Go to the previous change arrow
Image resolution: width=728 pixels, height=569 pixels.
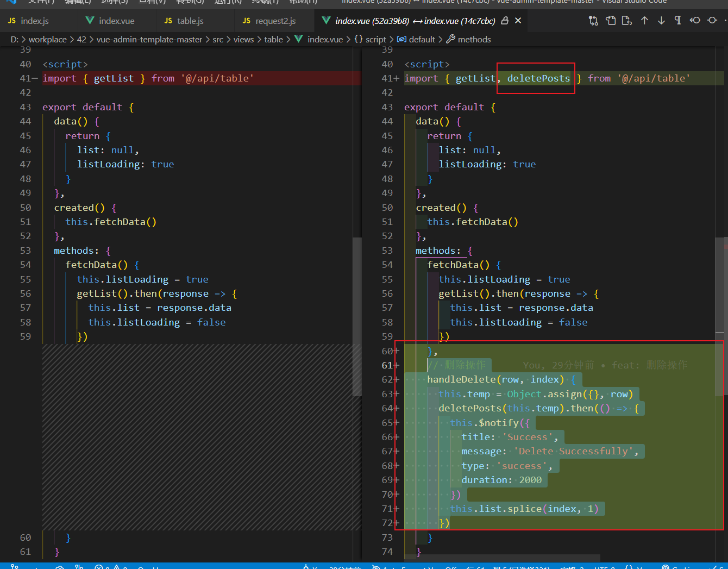coord(644,21)
